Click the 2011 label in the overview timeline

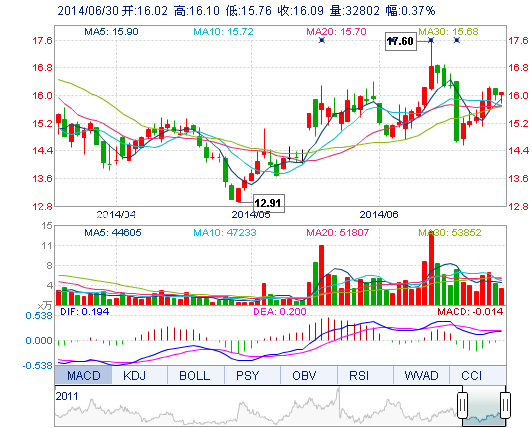[x=66, y=396]
